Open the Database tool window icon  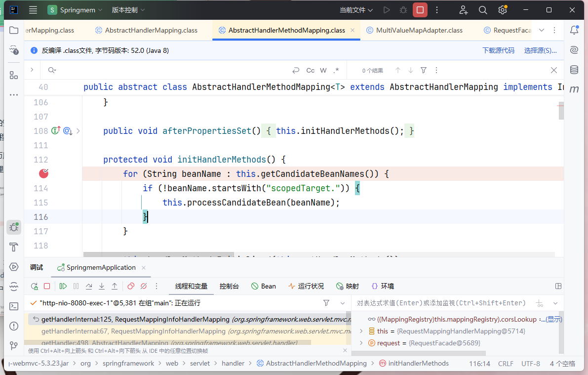[574, 70]
